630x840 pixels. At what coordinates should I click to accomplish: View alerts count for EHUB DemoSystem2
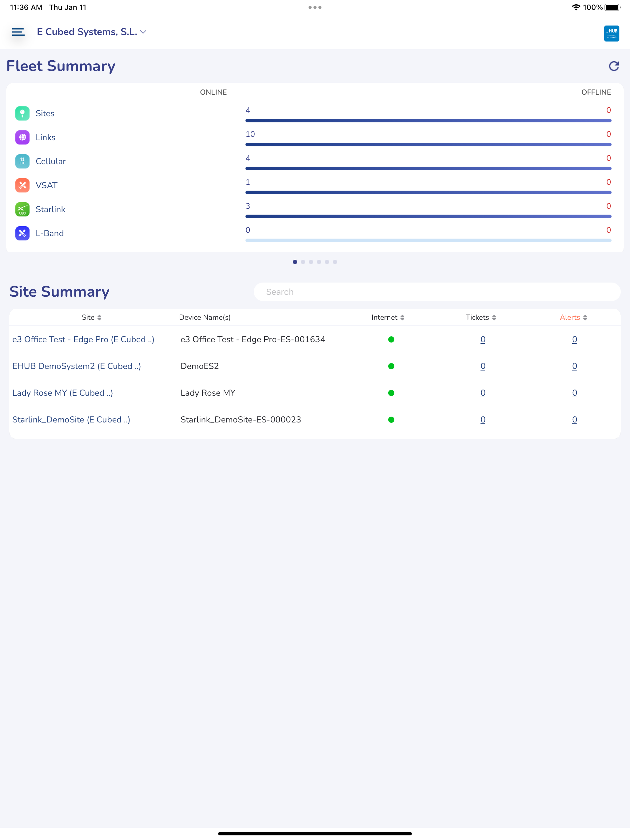(575, 366)
